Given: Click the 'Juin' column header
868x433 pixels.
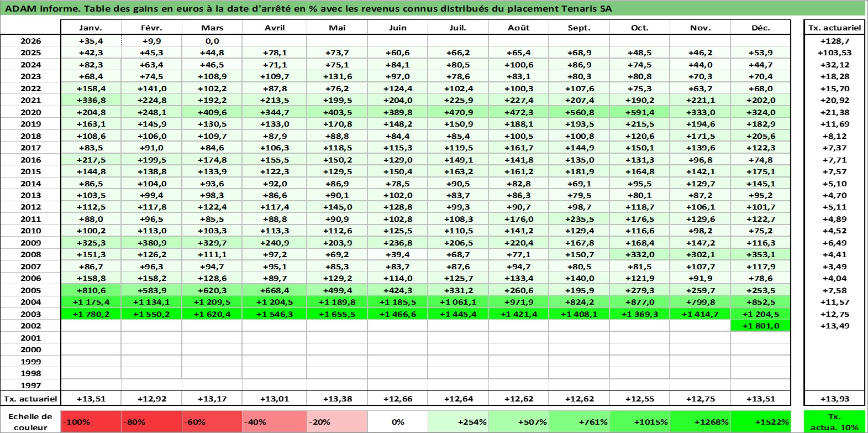Looking at the screenshot, I should click(x=398, y=28).
